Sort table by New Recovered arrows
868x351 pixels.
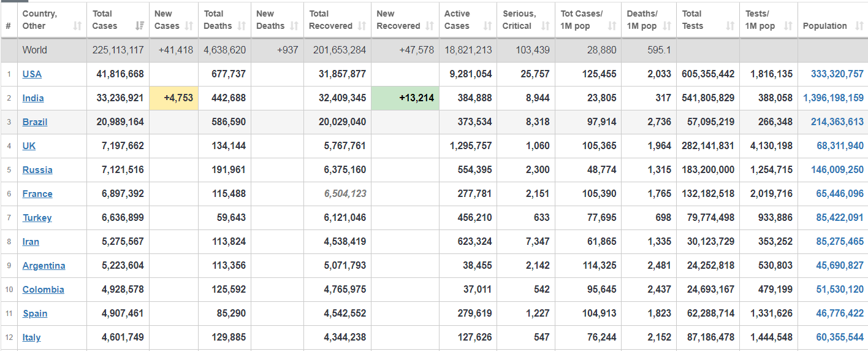coord(429,26)
